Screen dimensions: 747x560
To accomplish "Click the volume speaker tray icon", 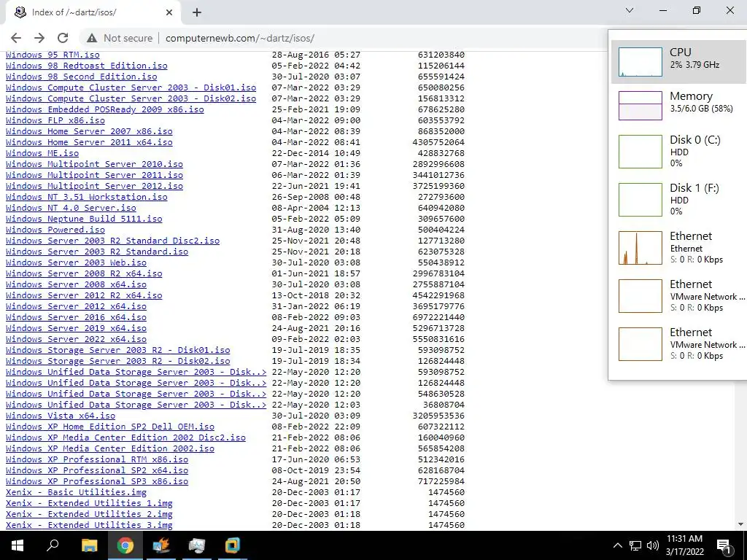I will pos(653,545).
